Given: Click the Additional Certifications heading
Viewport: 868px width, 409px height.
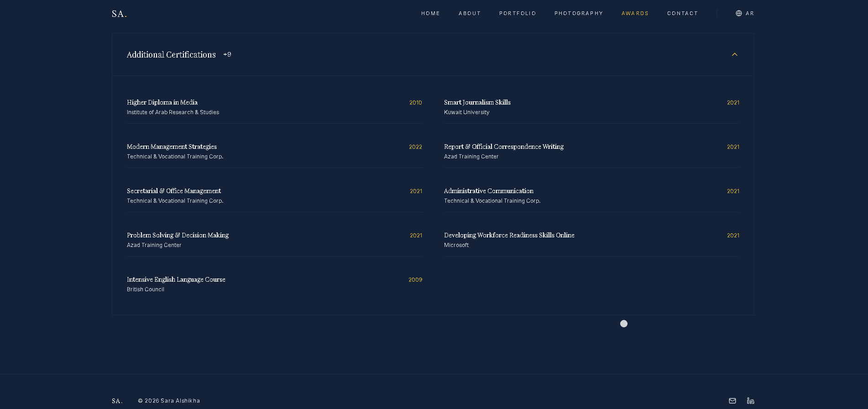Looking at the screenshot, I should (171, 54).
